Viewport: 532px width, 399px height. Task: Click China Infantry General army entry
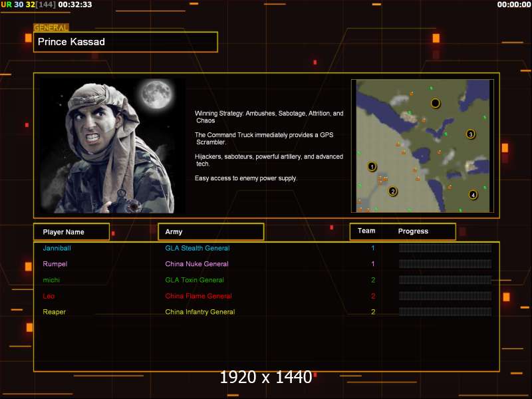(200, 312)
